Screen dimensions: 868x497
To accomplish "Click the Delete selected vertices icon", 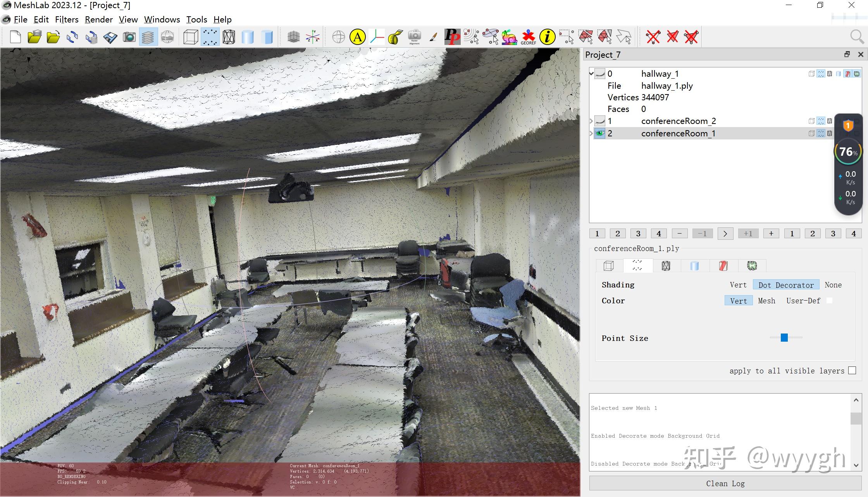I will click(653, 37).
